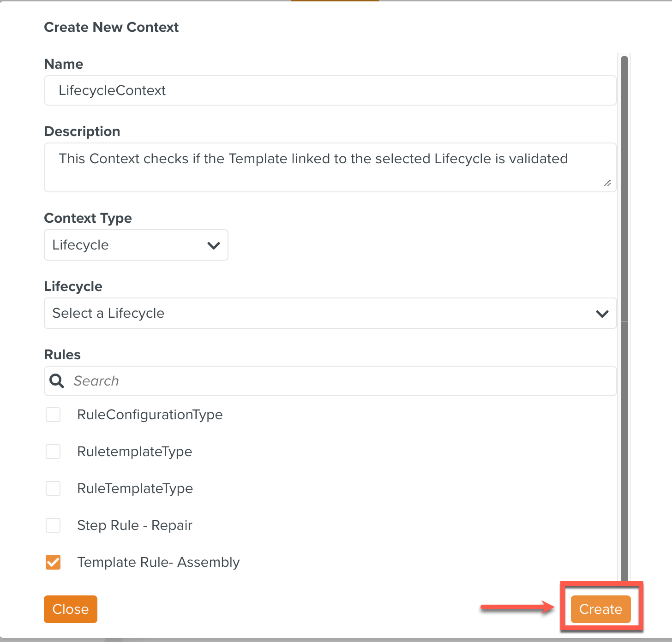Click the search magnifier icon in Rules
Screen dimensions: 672x642
pos(57,381)
